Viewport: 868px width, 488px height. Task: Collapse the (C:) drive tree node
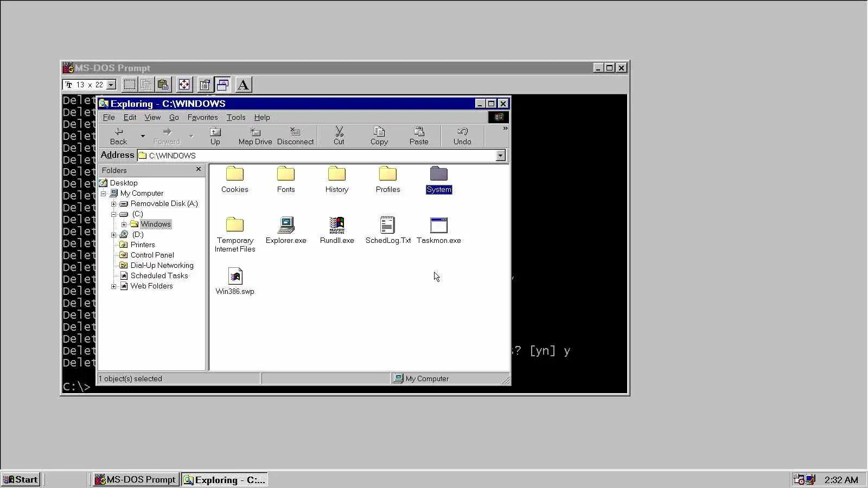pos(113,214)
